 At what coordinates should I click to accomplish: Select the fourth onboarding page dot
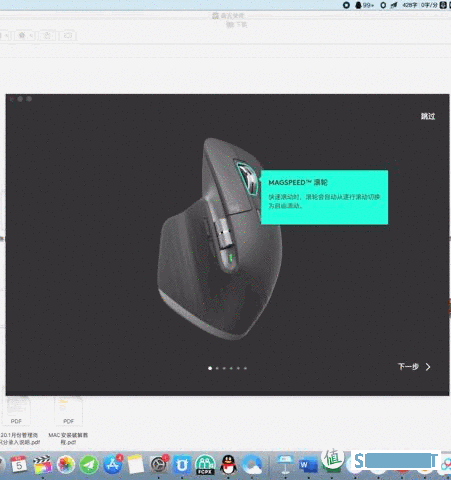pos(231,368)
